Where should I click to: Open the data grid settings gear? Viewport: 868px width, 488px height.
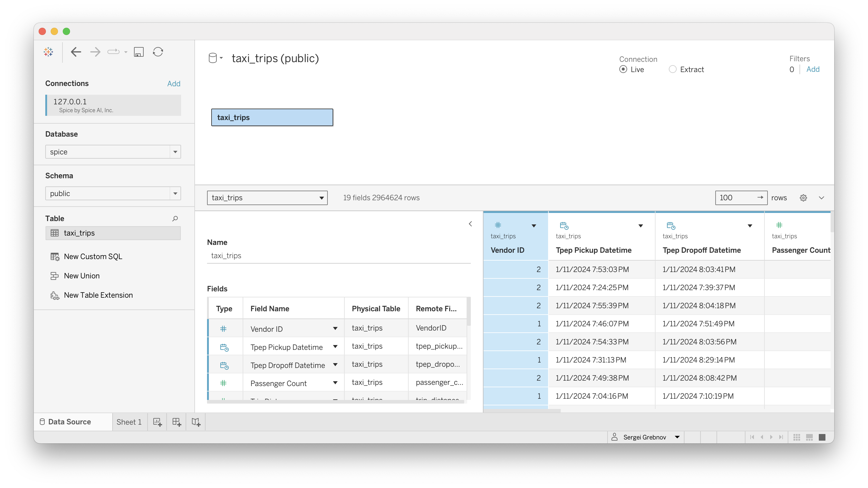coord(803,198)
